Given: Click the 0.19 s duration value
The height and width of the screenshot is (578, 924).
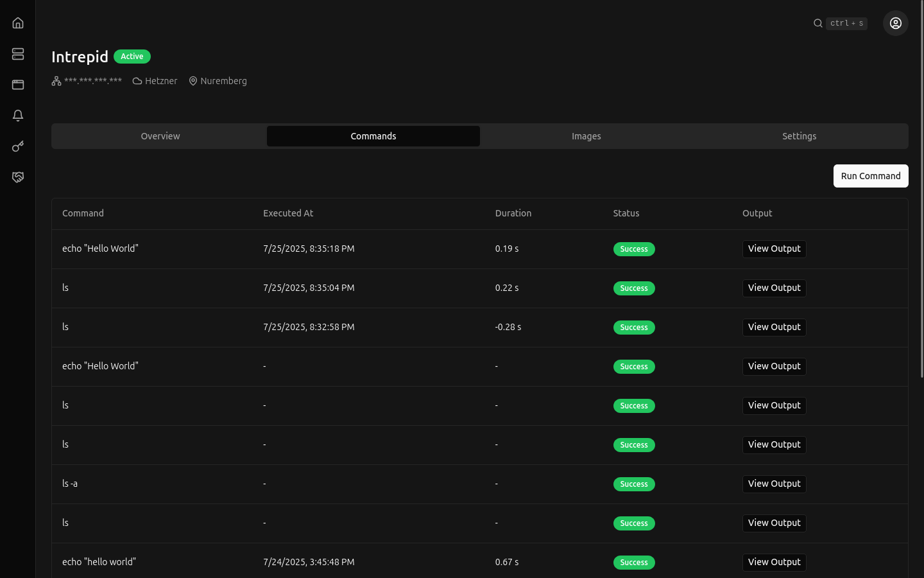Looking at the screenshot, I should [507, 249].
